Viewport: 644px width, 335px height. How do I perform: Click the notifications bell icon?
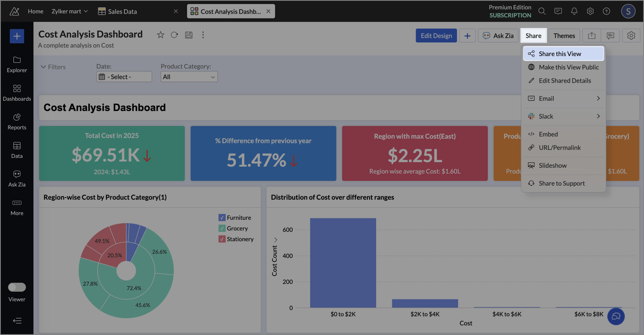(574, 11)
